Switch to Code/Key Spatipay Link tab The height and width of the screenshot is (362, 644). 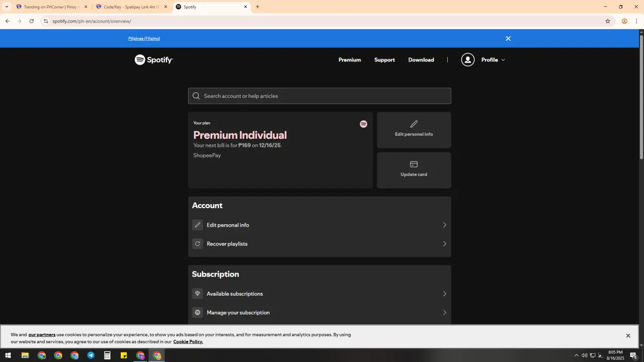132,7
